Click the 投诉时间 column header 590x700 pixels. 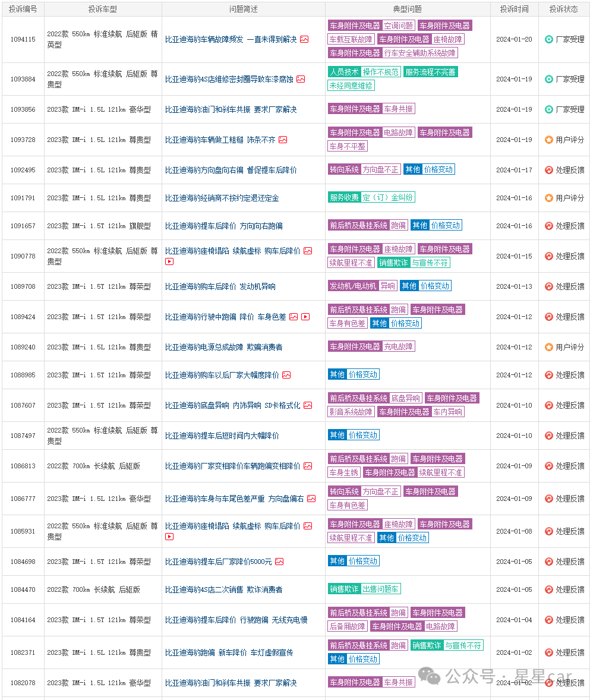click(514, 10)
